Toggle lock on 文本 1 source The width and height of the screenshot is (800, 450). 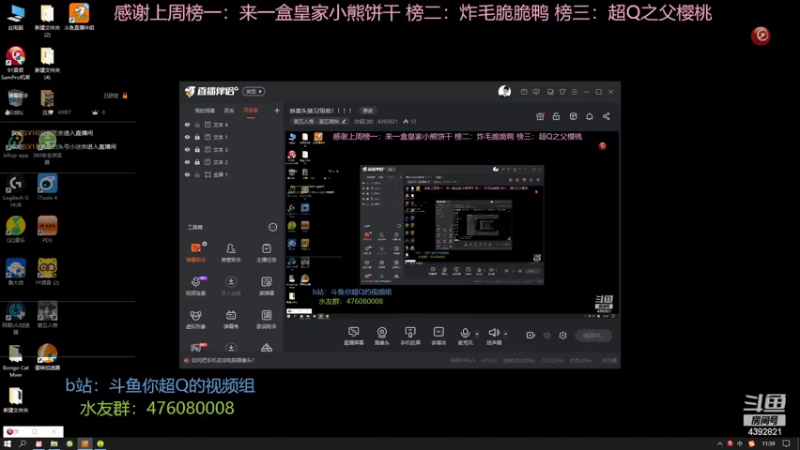point(197,137)
